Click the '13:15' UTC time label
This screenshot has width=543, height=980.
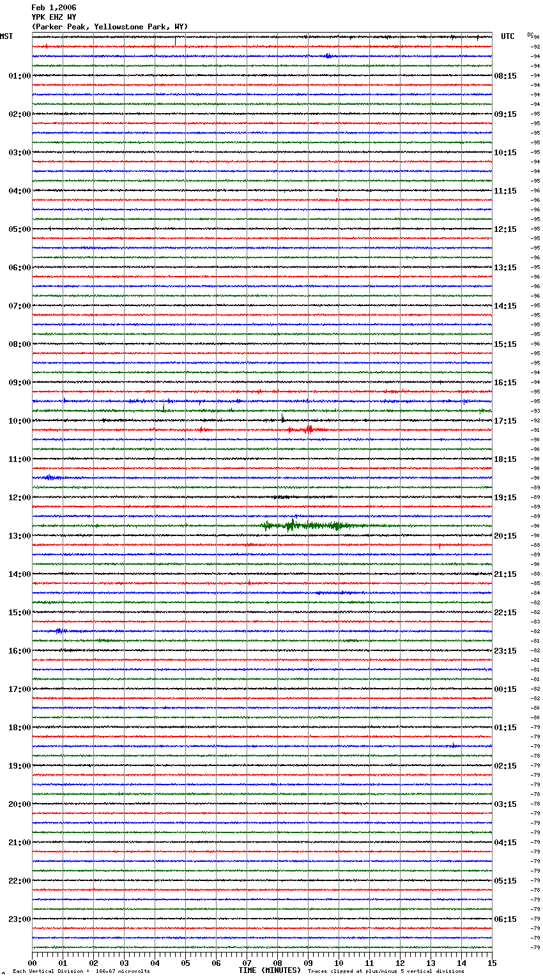[505, 268]
